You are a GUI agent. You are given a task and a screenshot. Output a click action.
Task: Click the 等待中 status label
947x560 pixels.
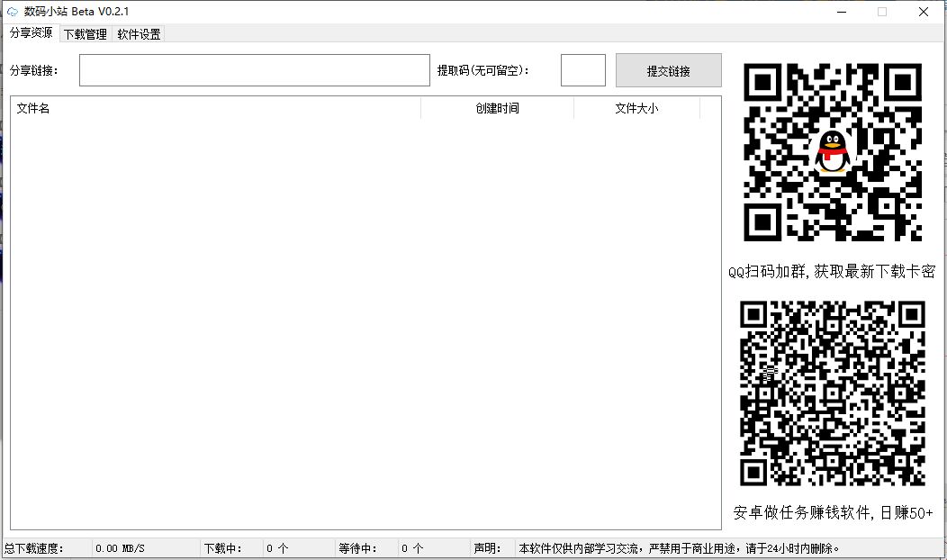pyautogui.click(x=357, y=548)
